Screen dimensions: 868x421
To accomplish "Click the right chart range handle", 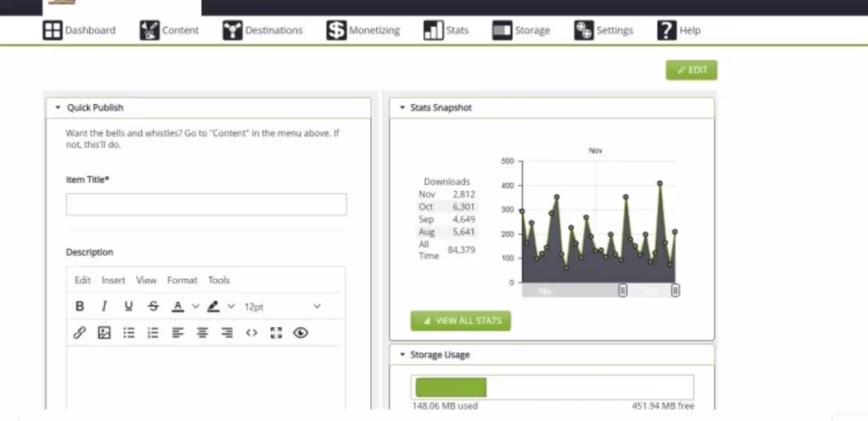I will tap(675, 290).
